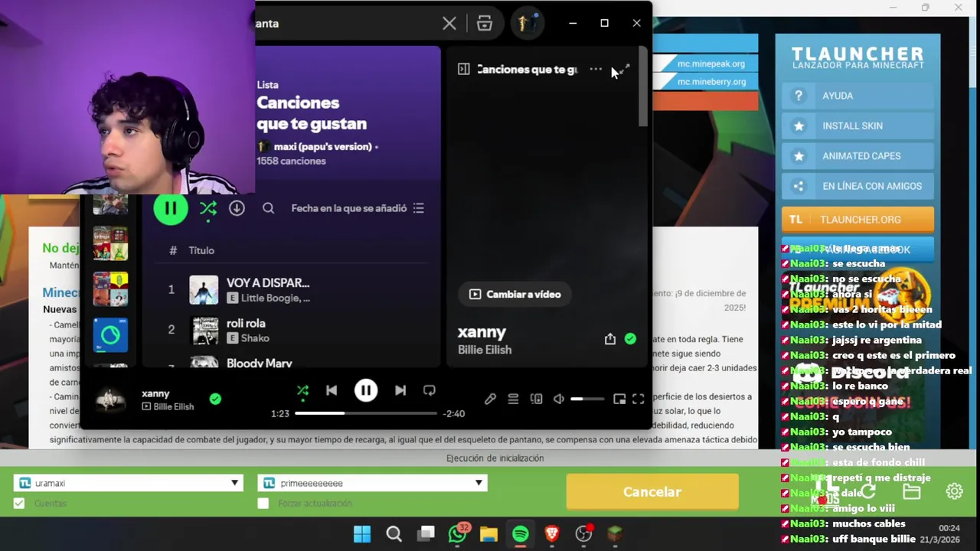Open the lyrics microphone icon

[x=490, y=399]
